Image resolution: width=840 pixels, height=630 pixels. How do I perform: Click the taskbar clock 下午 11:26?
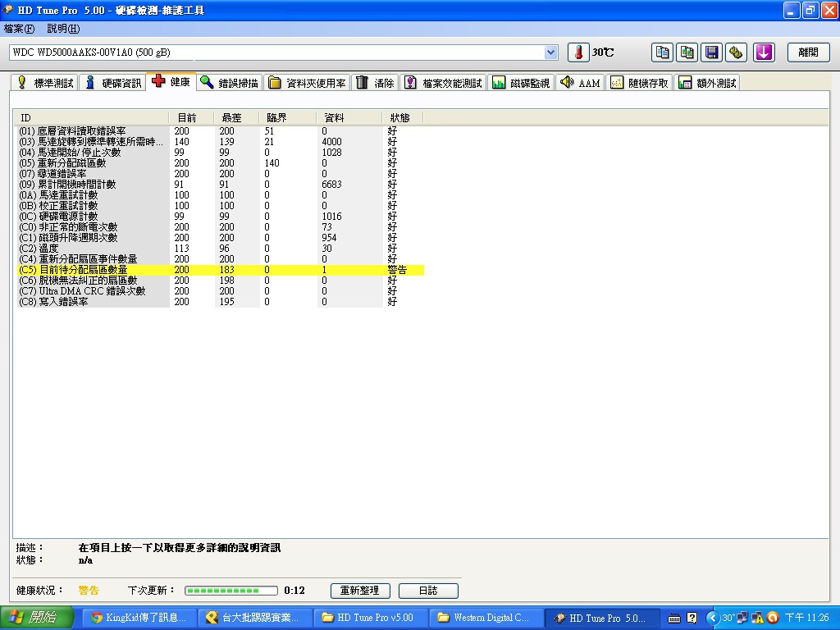[x=807, y=618]
